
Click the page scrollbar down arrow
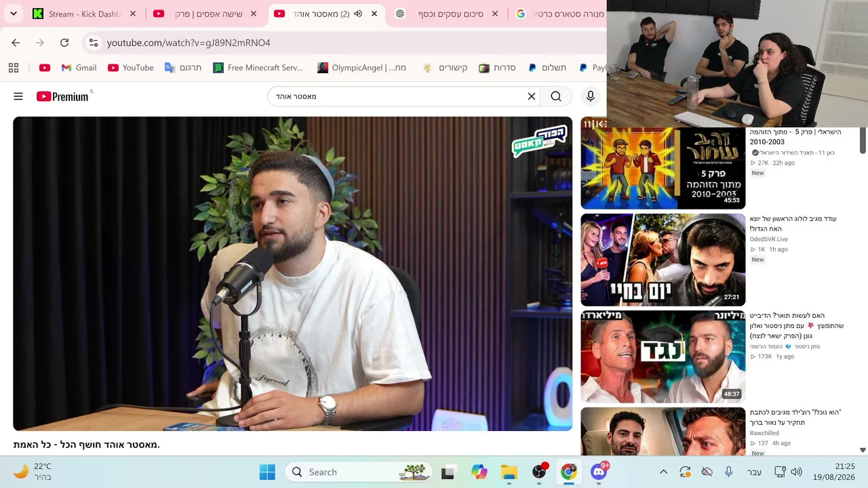tap(863, 450)
